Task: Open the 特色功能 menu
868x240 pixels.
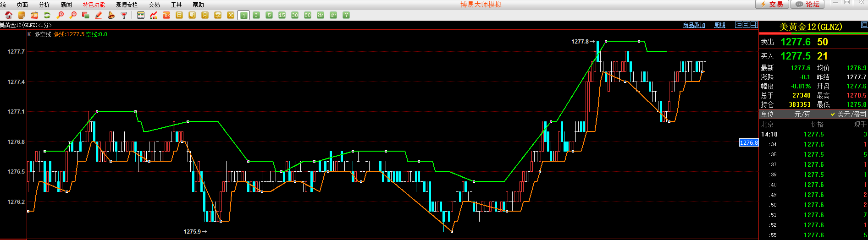Action: point(94,5)
